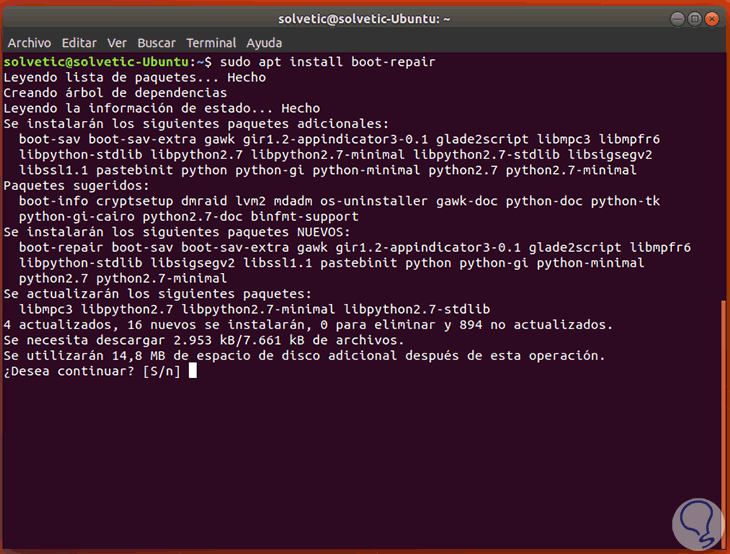Minimize the terminal window
Viewport: 730px width, 554px height.
click(x=677, y=19)
